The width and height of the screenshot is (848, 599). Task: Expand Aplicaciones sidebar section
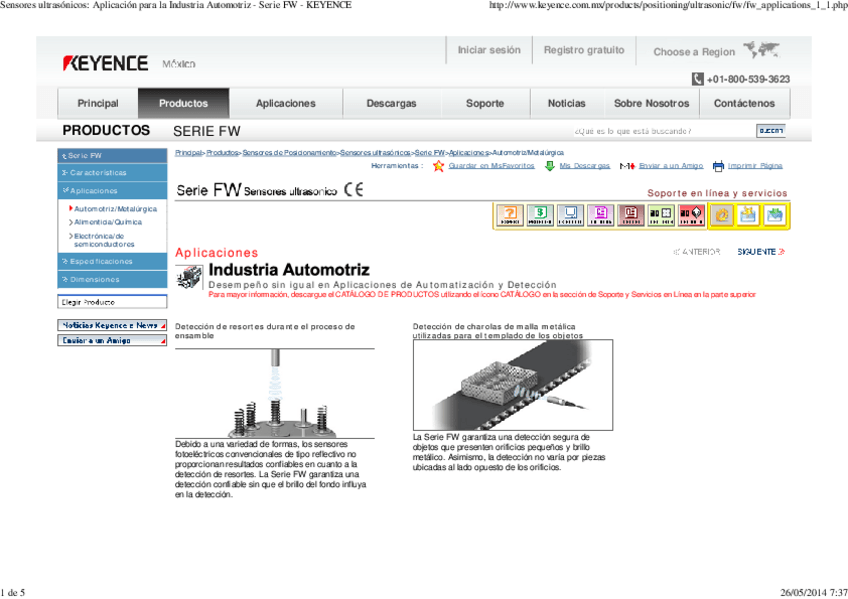coord(112,191)
